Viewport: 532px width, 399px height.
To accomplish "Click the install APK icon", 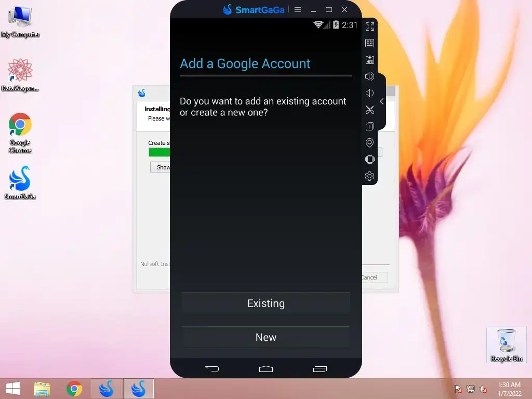I will (369, 60).
